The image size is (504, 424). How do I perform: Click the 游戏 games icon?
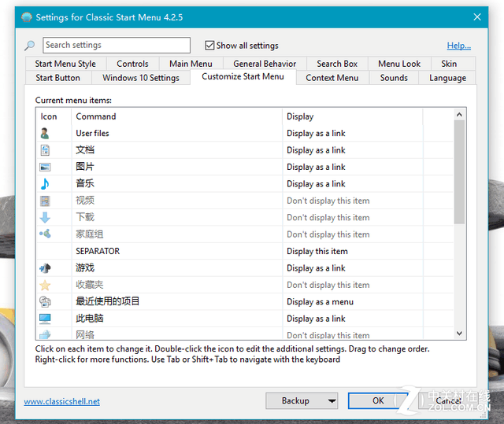45,268
